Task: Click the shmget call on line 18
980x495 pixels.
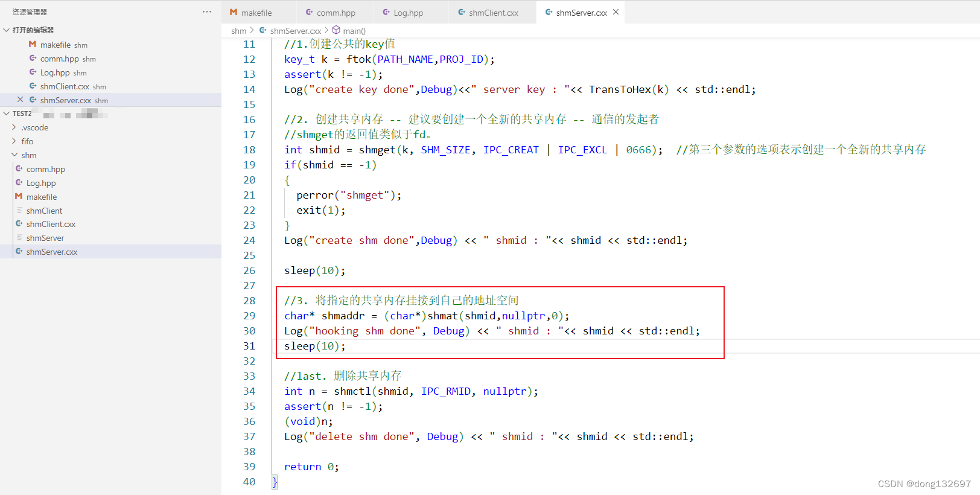Action: click(377, 150)
